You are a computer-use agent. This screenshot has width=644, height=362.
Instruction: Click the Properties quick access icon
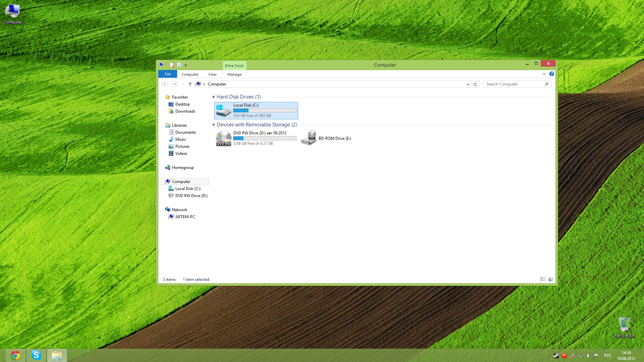click(x=172, y=65)
